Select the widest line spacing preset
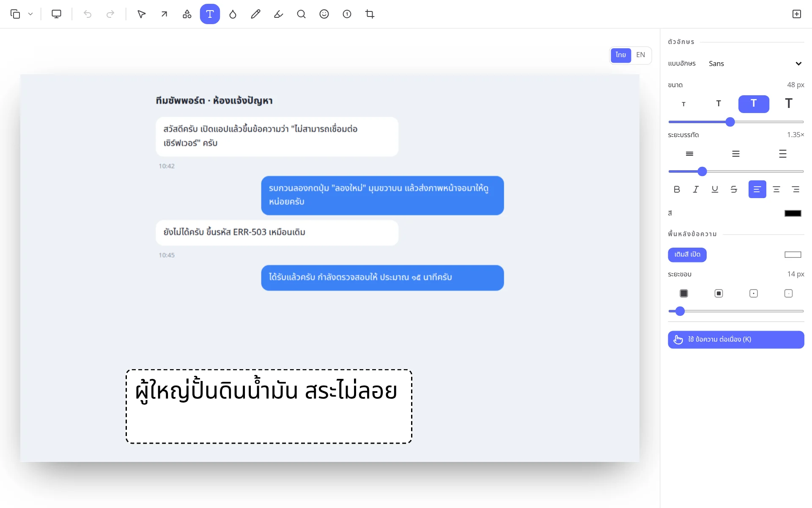812x508 pixels. click(783, 154)
